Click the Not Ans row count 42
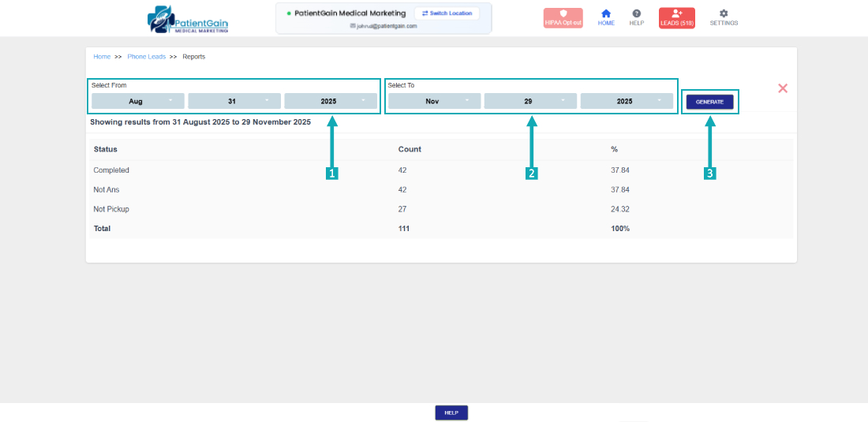Image resolution: width=868 pixels, height=422 pixels. [x=402, y=190]
